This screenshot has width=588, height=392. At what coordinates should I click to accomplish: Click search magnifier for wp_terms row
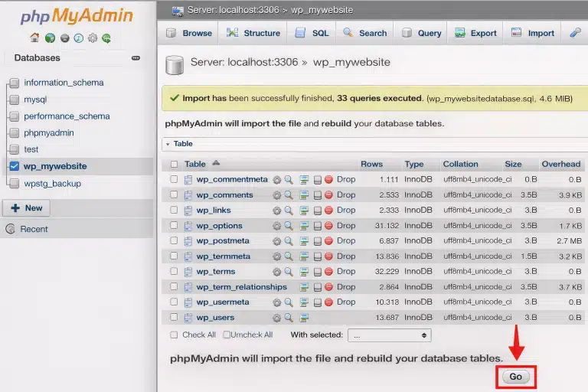(x=289, y=272)
